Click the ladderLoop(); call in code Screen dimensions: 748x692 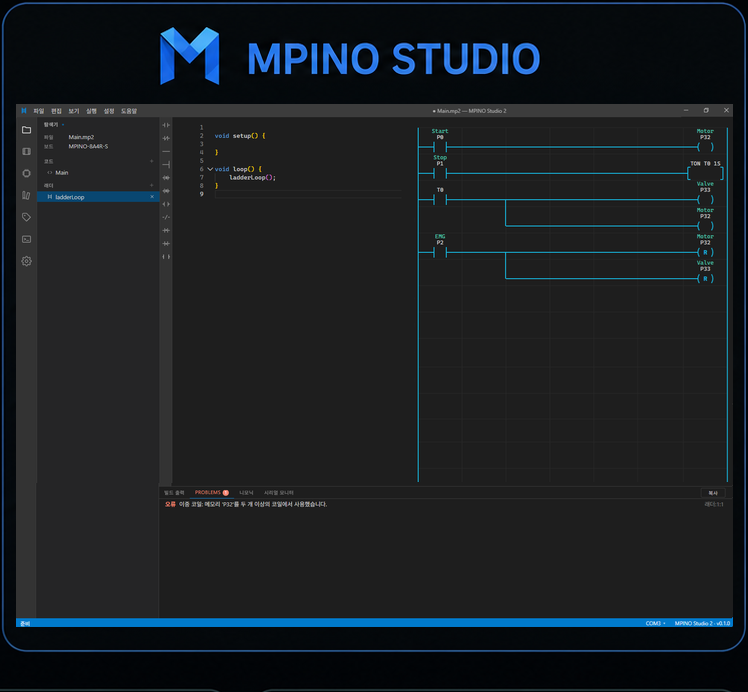(x=252, y=177)
